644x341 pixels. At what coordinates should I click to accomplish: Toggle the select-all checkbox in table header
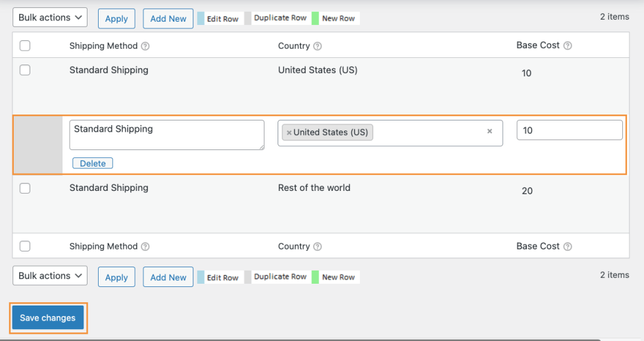tap(25, 46)
